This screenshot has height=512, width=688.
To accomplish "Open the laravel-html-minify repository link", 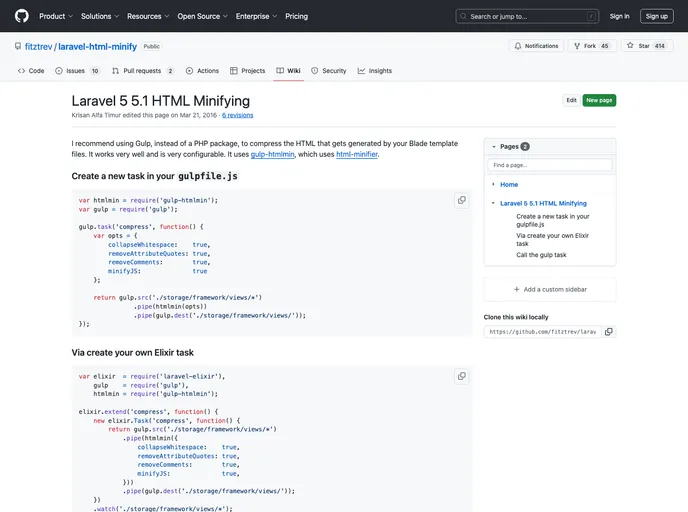I will point(97,47).
